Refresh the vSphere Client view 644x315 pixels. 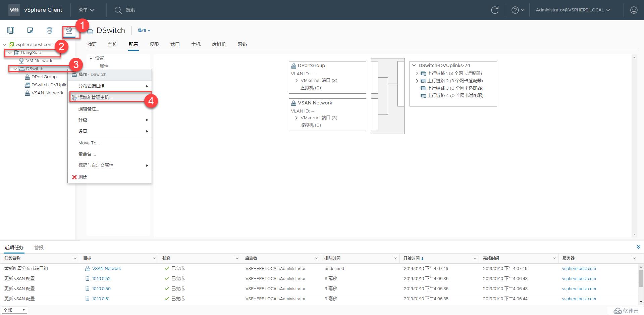point(495,10)
